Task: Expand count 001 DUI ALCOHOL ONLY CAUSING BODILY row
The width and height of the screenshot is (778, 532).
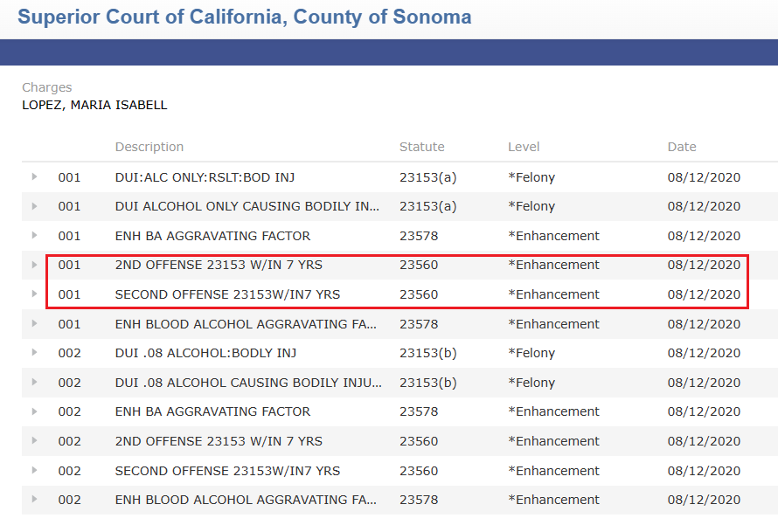Action: coord(35,206)
